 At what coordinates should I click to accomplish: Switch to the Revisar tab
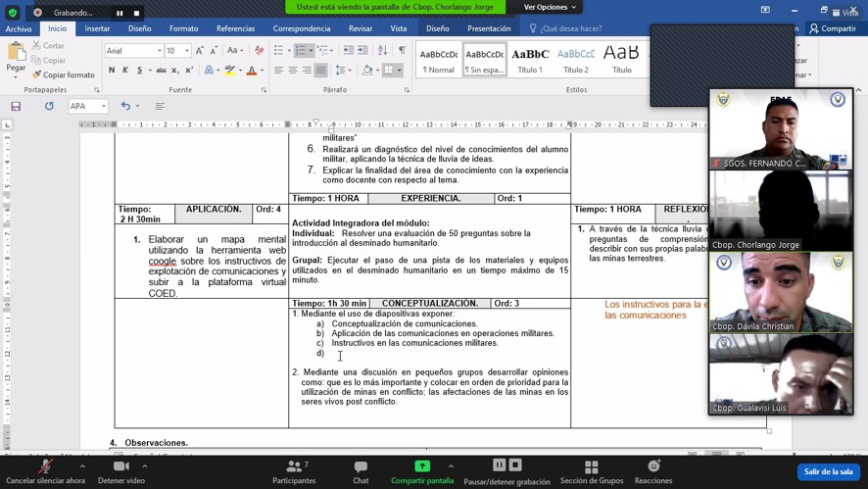coord(361,28)
